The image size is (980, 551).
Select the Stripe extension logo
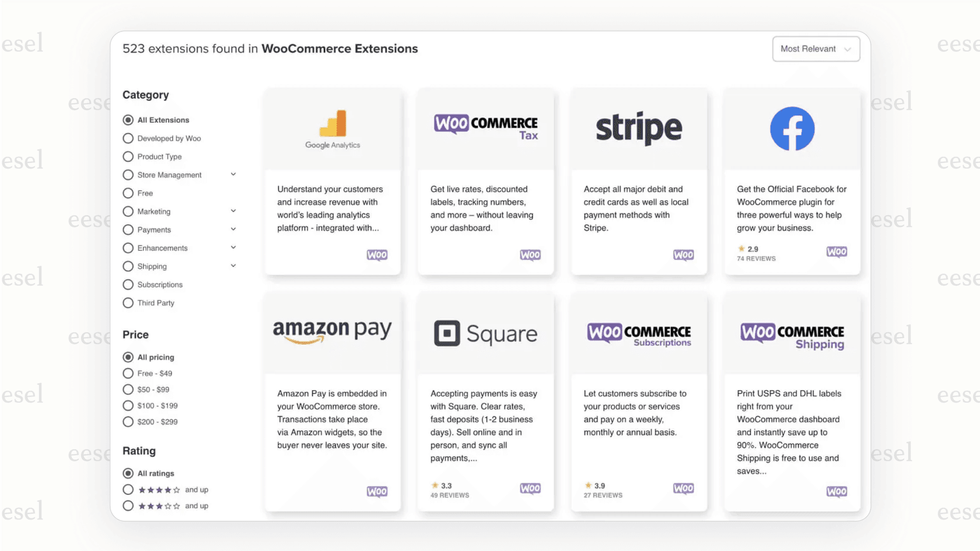pyautogui.click(x=638, y=128)
